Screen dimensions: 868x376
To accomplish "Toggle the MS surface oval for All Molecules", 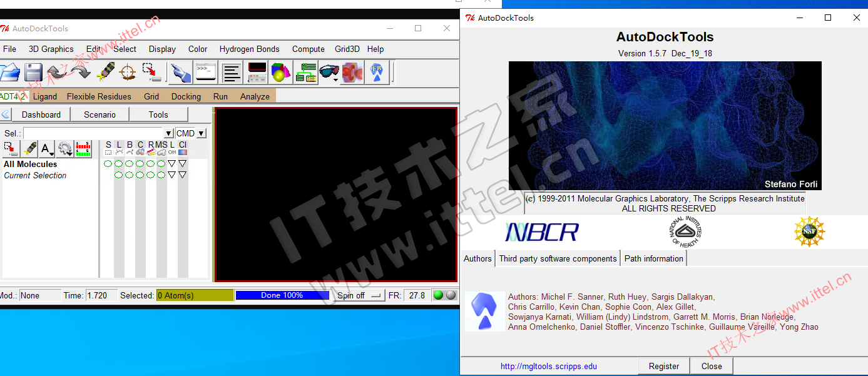I will pos(161,164).
